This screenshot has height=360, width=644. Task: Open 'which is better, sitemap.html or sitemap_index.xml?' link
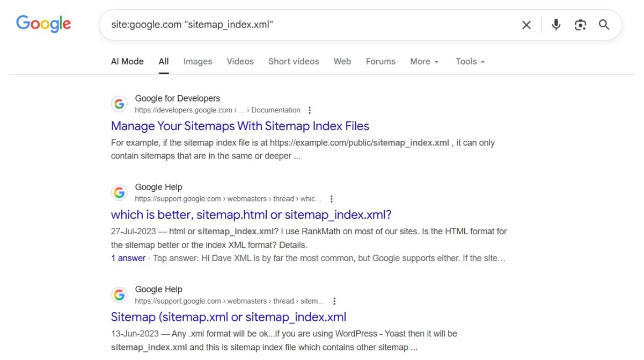point(251,215)
